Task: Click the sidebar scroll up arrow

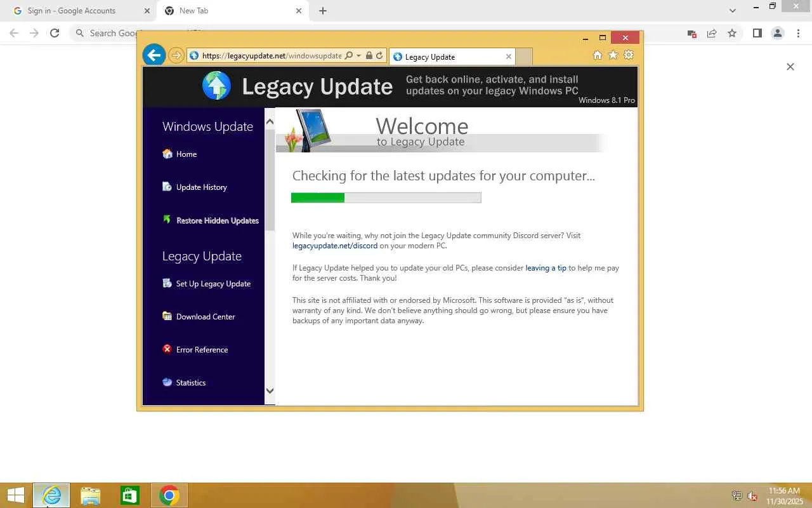Action: (270, 121)
